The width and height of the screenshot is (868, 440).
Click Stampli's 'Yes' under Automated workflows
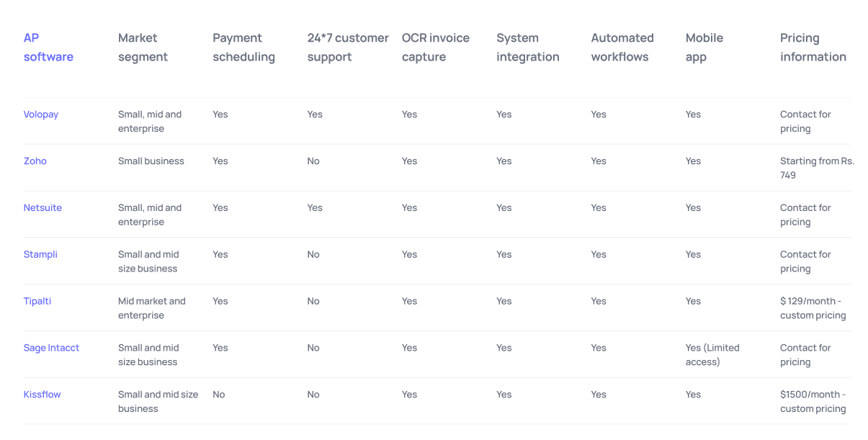[599, 255]
